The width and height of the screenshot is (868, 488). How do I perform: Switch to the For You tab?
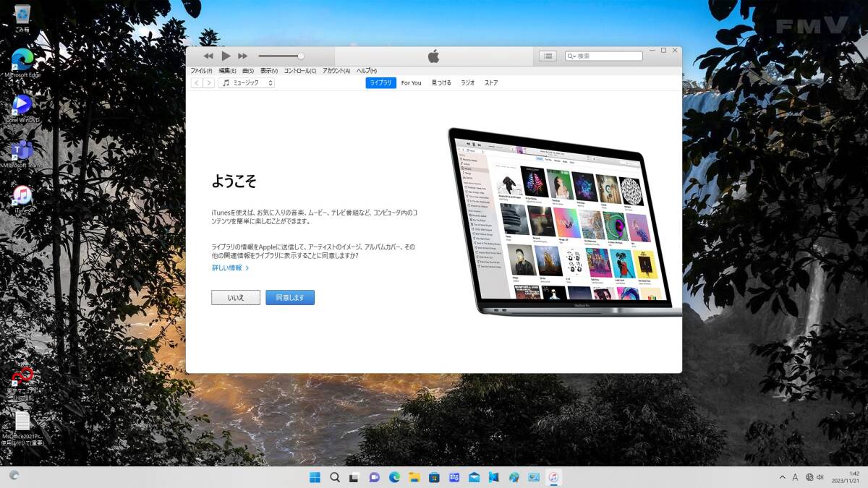pyautogui.click(x=411, y=83)
